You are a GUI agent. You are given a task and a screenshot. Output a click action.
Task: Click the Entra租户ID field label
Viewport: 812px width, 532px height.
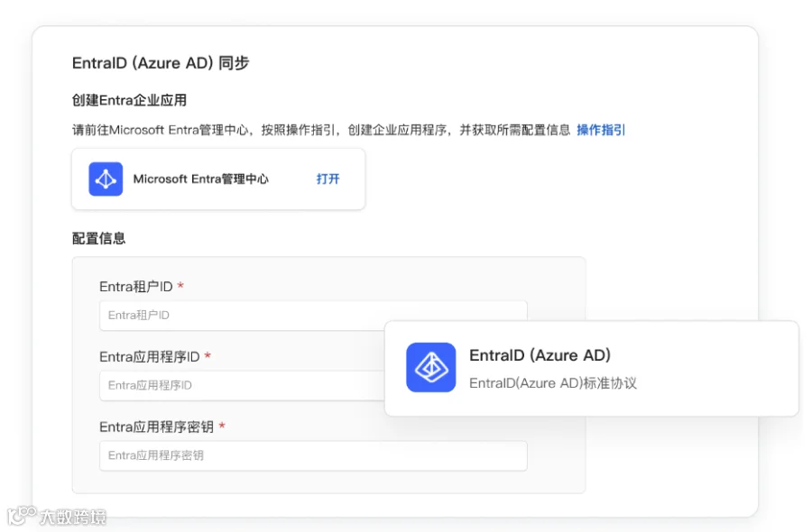point(135,287)
